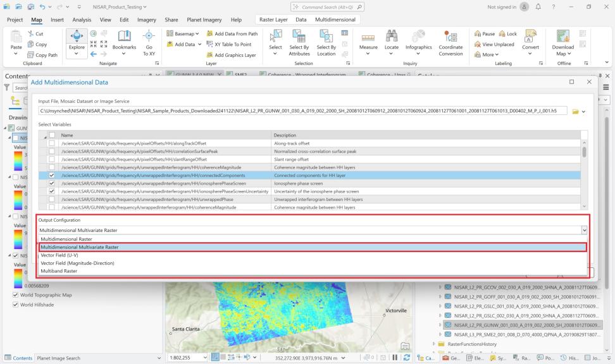
Task: Pause labeling
Action: tap(485, 33)
